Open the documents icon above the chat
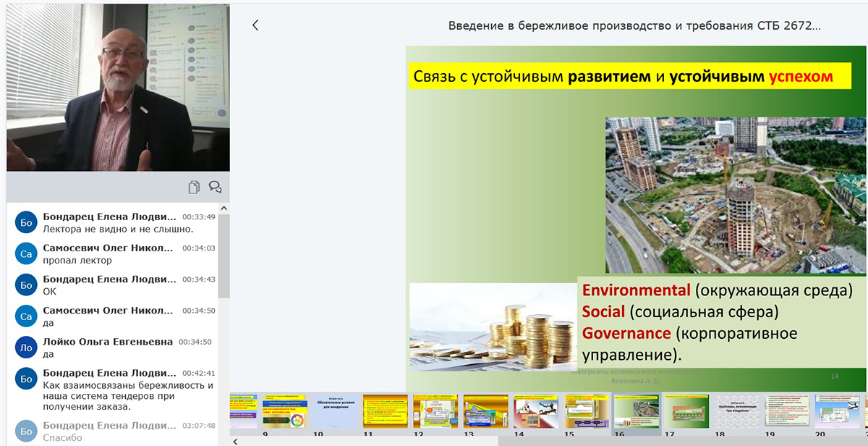868x446 pixels. pos(194,188)
